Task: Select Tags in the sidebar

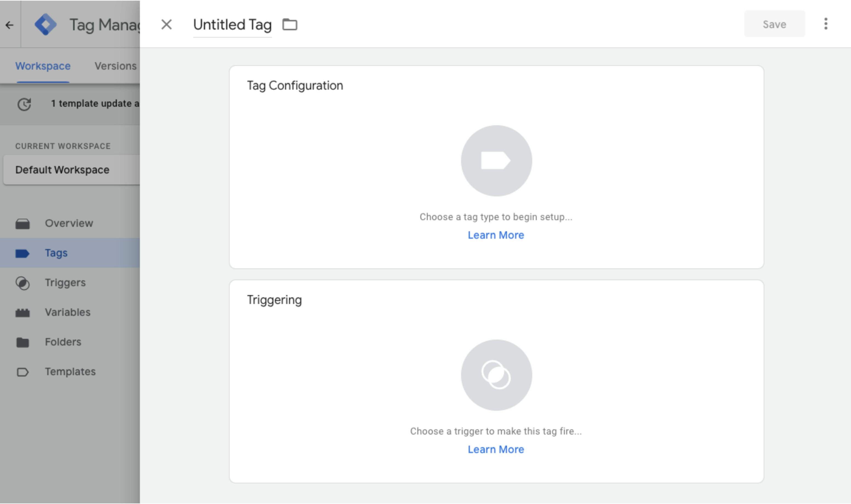Action: coord(70,253)
